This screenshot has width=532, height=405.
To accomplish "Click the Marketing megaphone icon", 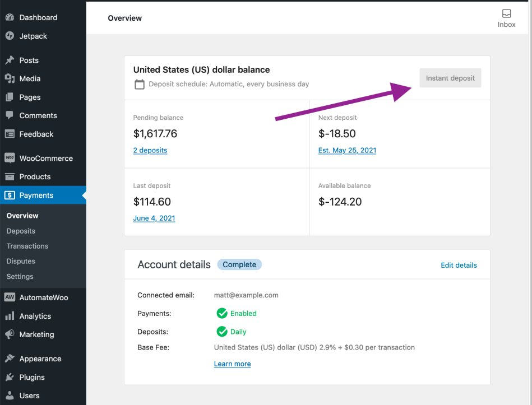I will click(10, 334).
